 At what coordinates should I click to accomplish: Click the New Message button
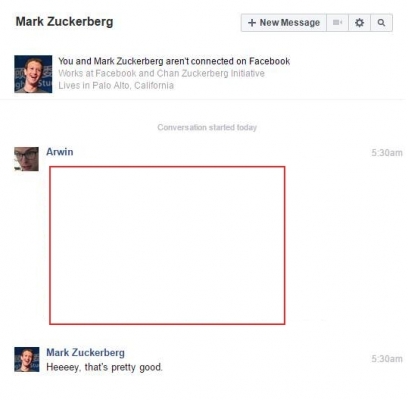point(284,23)
